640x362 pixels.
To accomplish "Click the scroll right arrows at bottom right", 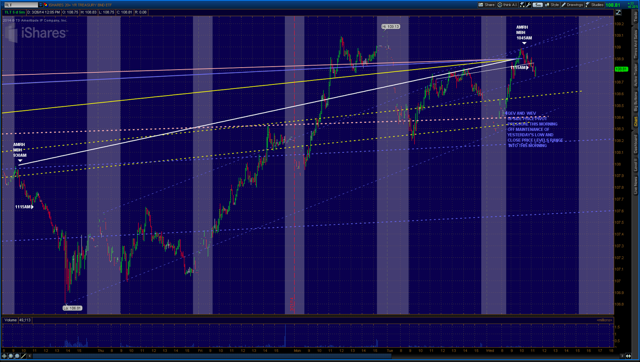I will 629,356.
